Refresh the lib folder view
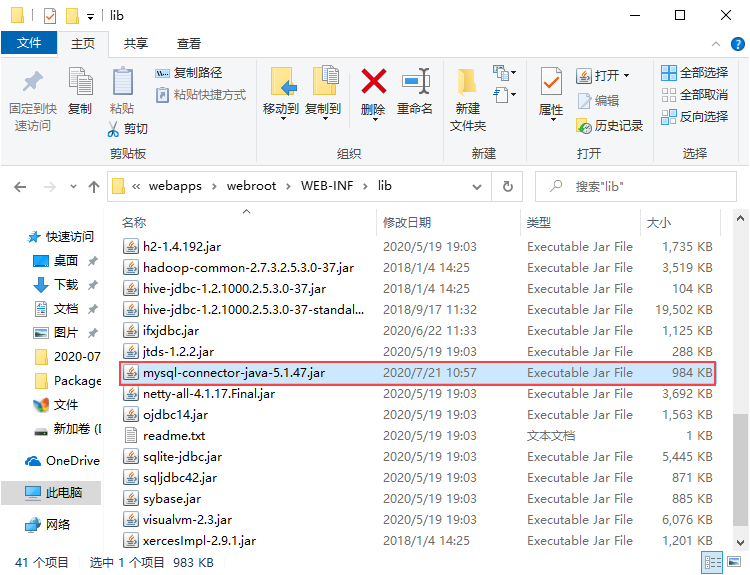This screenshot has width=750, height=575. click(x=507, y=186)
